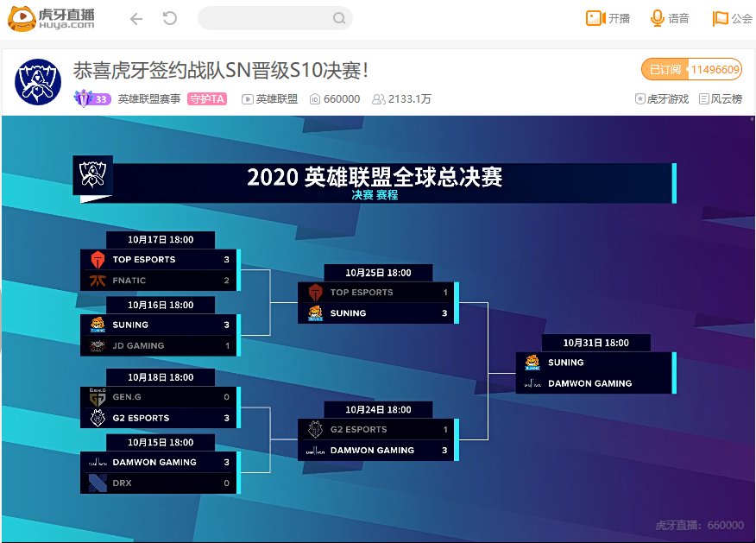Click the search magnifier icon
This screenshot has height=543, width=756.
[x=339, y=18]
